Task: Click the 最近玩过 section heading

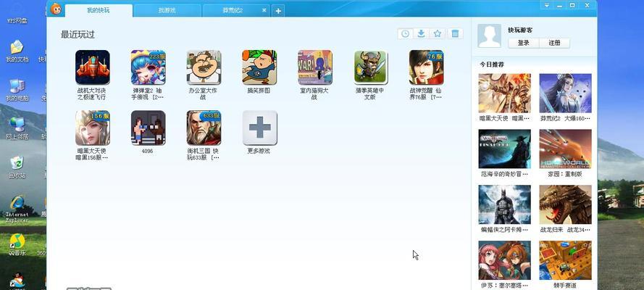Action: 78,35
